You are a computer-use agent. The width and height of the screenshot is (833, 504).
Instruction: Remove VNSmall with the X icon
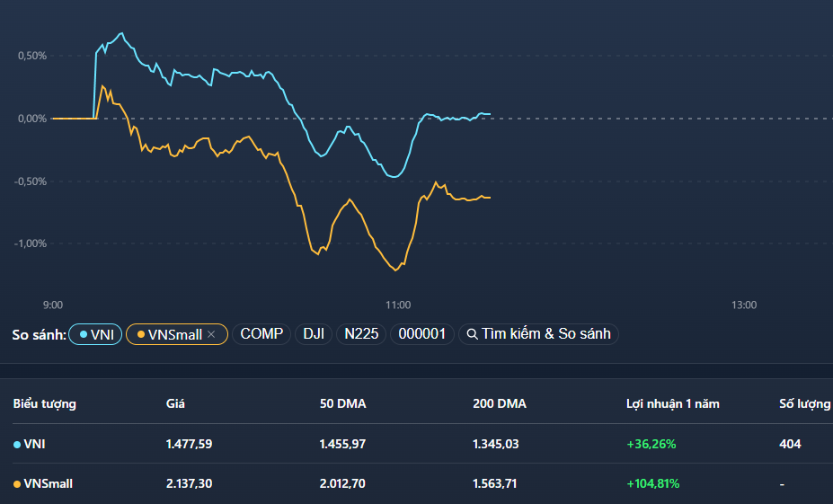(x=211, y=334)
